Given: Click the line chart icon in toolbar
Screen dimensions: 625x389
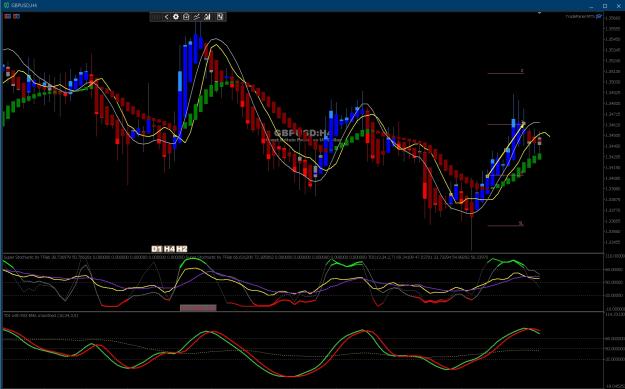Looking at the screenshot, I should pos(197,17).
